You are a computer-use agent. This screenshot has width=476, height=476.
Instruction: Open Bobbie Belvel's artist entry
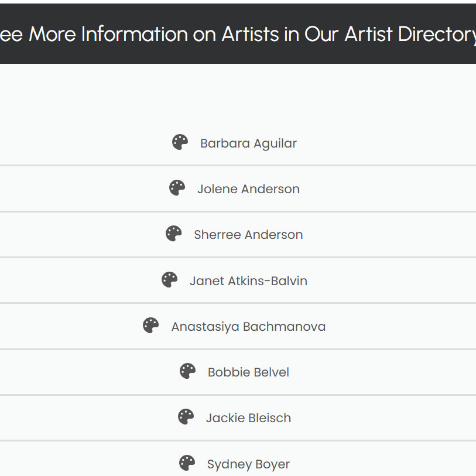click(x=248, y=372)
